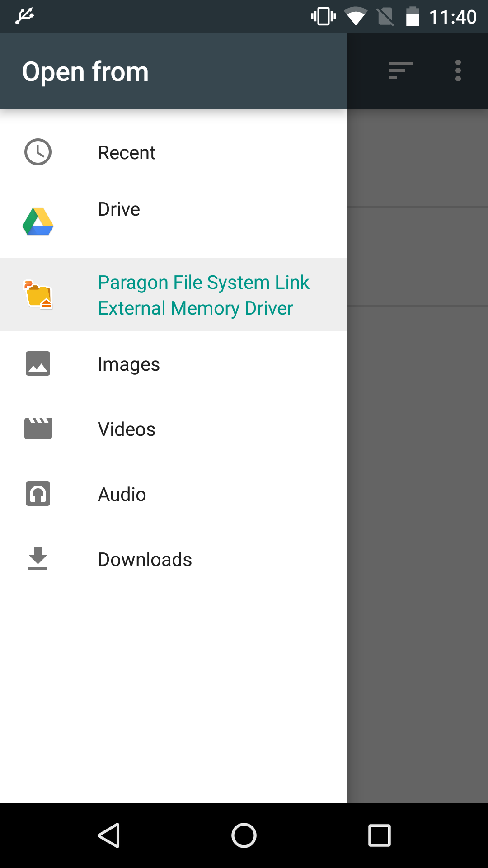488x868 pixels.
Task: Browse the Videos label entry
Action: click(x=127, y=429)
